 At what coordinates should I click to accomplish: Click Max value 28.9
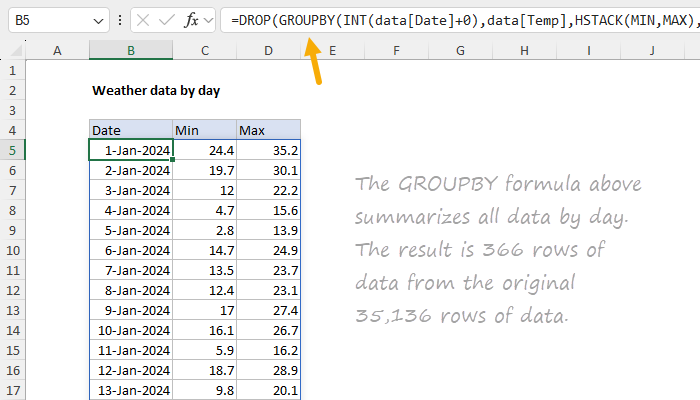pos(268,370)
